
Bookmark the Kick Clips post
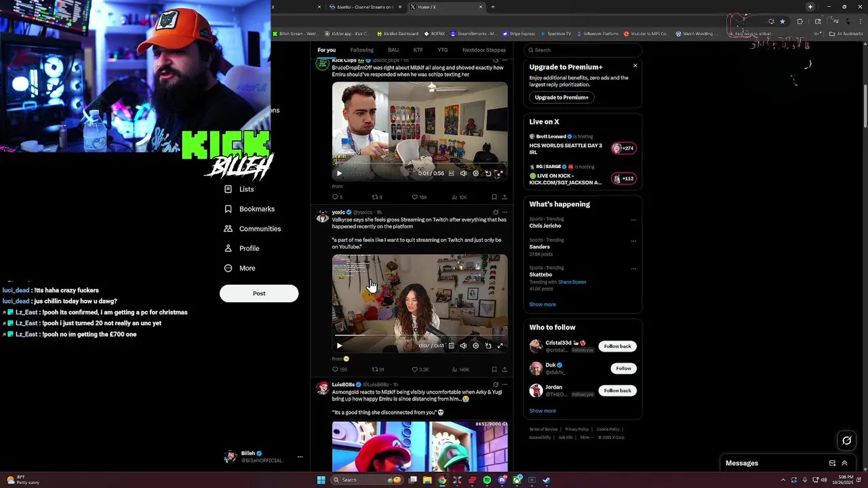coord(494,197)
